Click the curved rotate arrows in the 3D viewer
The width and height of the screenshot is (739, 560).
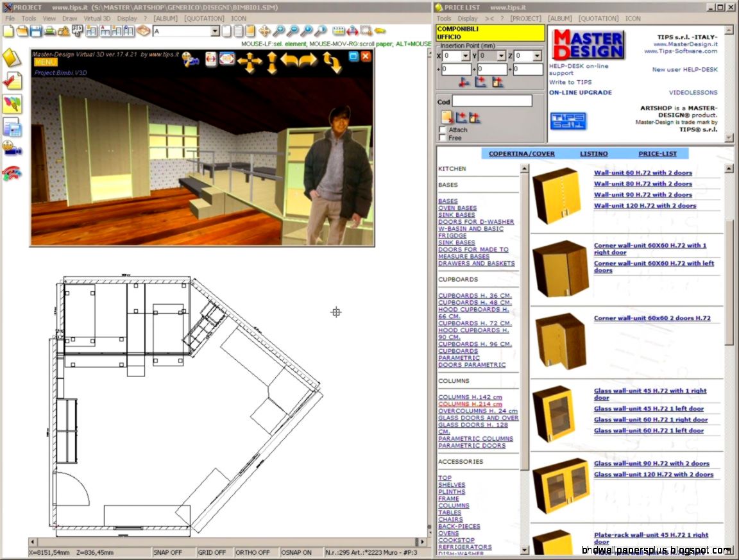coord(330,60)
